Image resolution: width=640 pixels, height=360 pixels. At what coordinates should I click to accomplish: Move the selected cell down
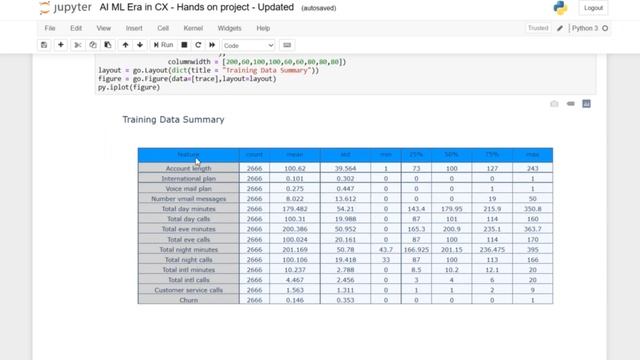[x=140, y=45]
